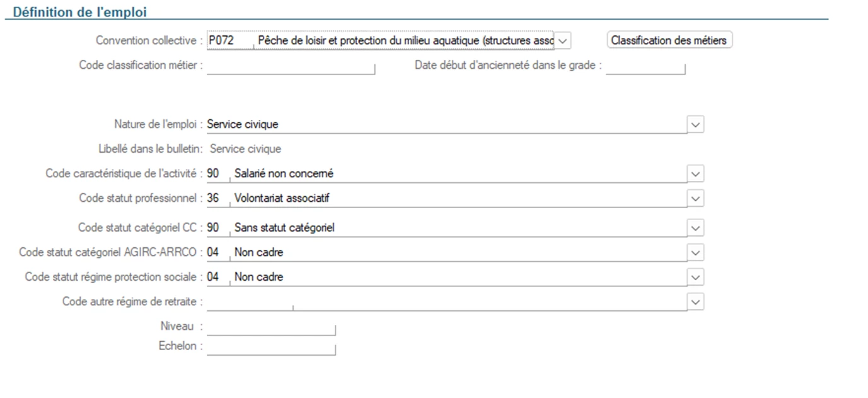Open the régime protection sociale dropdown arrow
This screenshot has width=868, height=398.
[x=695, y=277]
